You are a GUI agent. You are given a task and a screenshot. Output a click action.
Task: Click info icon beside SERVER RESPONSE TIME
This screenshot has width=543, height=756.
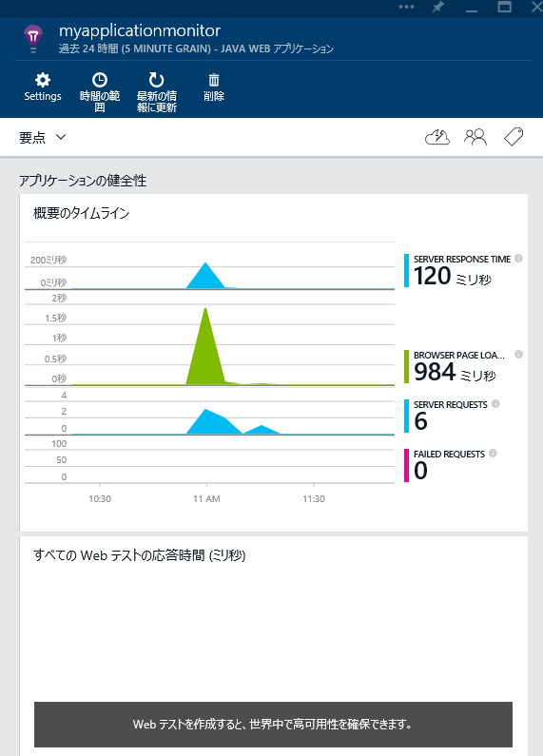518,258
